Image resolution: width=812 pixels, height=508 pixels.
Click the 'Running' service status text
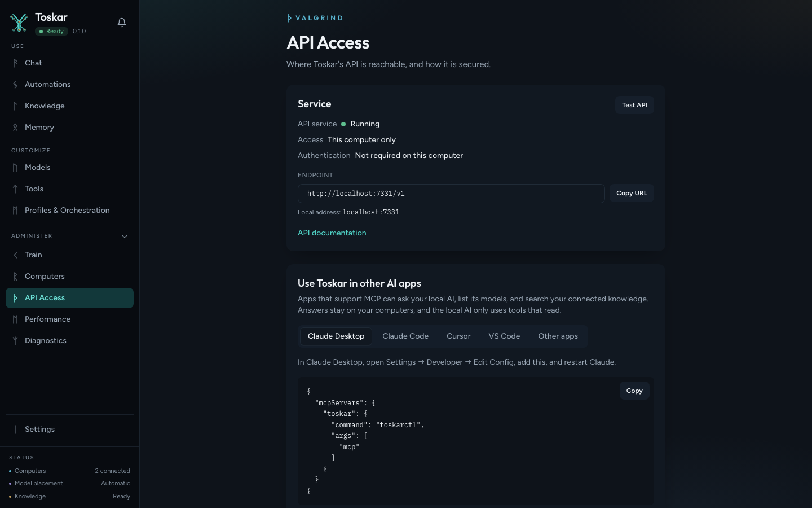click(365, 124)
